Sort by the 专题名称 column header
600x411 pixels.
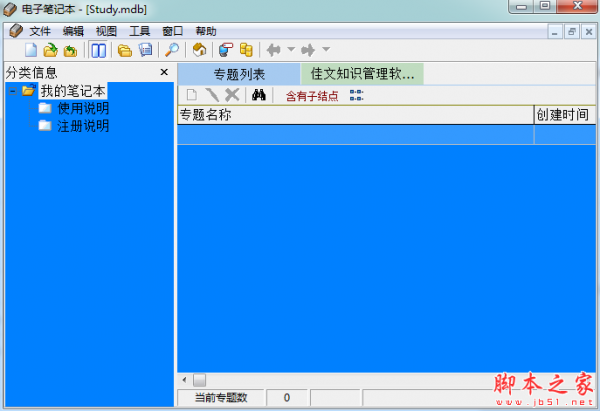tap(356, 115)
